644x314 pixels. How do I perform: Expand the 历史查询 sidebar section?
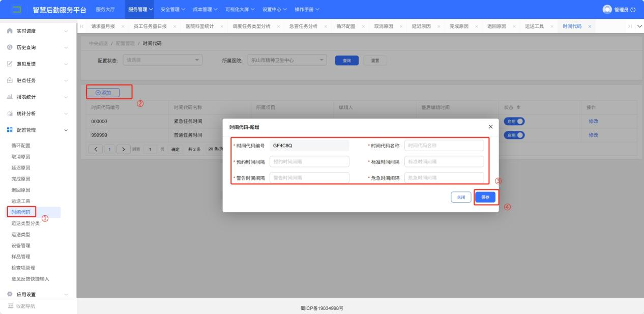point(66,47)
